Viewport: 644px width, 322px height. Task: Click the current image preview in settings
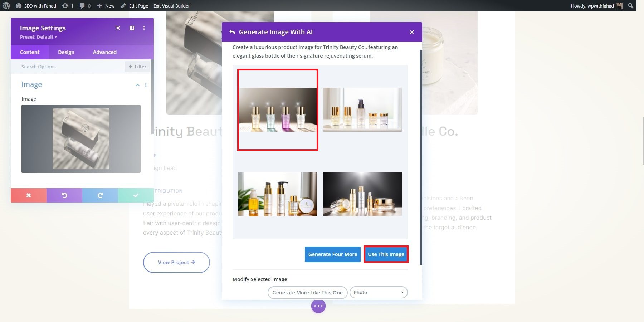pyautogui.click(x=81, y=139)
